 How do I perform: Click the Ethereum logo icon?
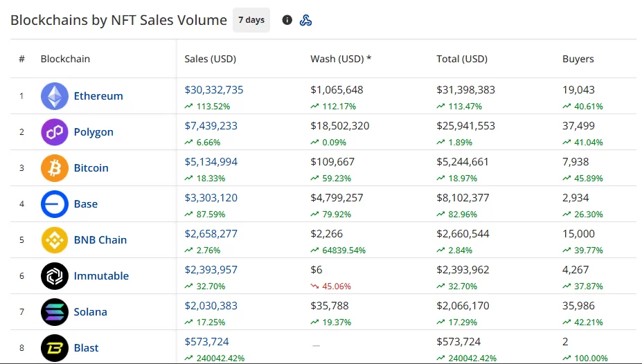55,96
